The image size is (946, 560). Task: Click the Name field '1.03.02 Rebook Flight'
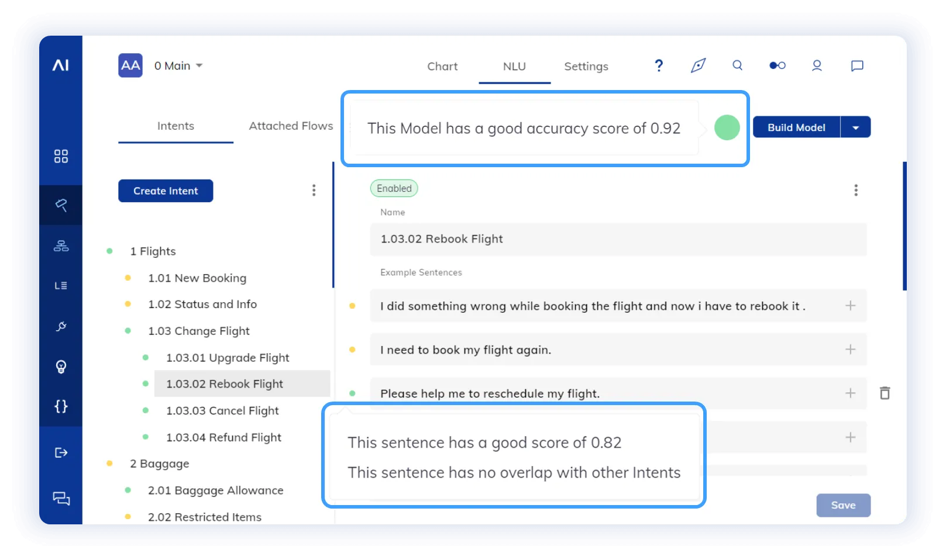click(x=618, y=239)
